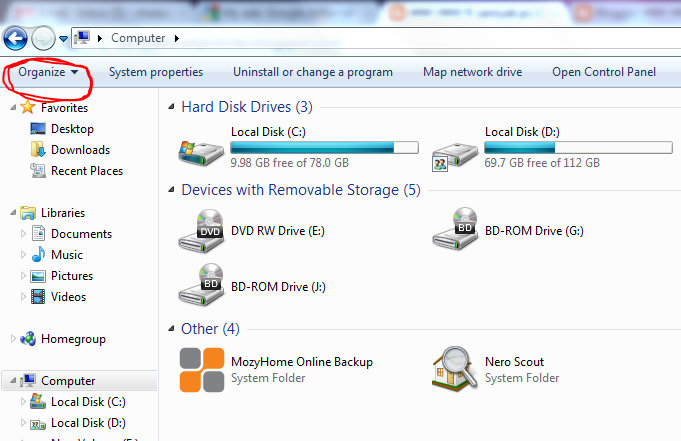Click the arrow before Computer in address bar
Screen dimensions: 681x441
click(100, 38)
